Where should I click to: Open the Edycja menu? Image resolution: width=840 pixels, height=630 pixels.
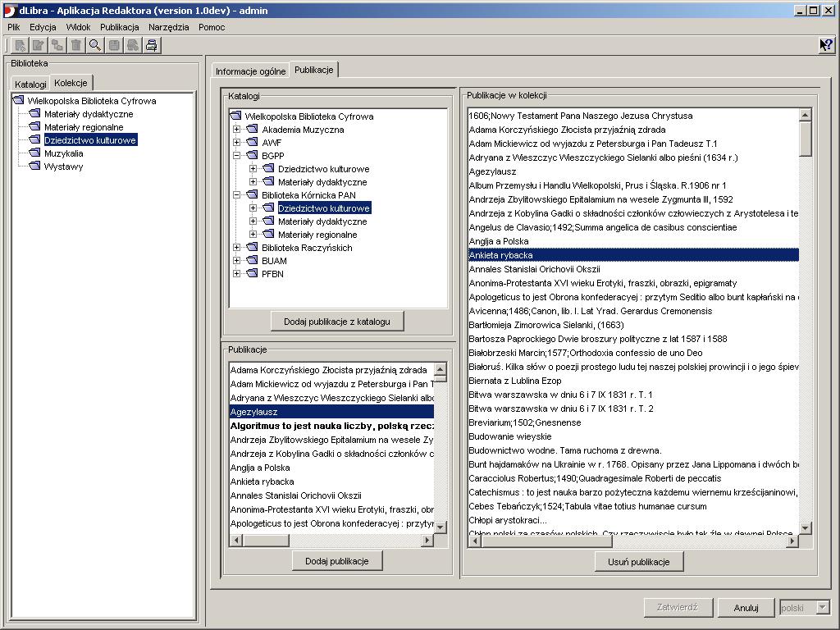tap(43, 27)
